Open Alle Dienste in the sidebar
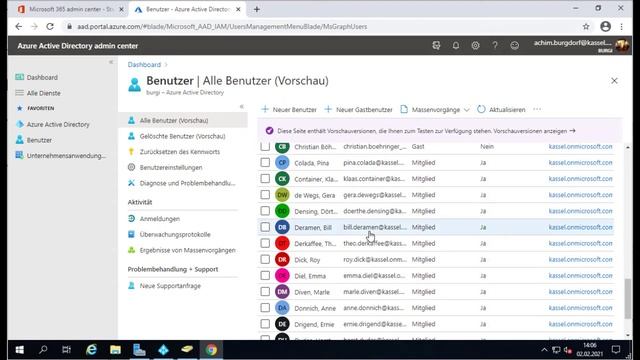 pyautogui.click(x=44, y=93)
